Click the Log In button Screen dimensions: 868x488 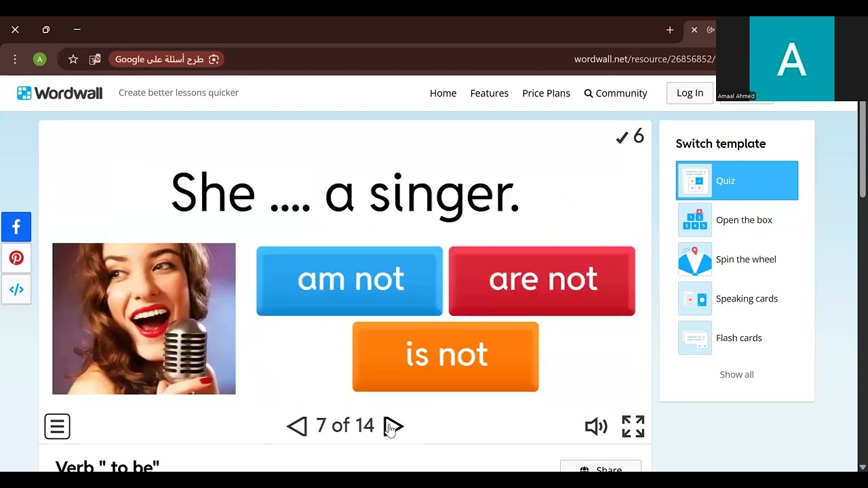tap(690, 93)
